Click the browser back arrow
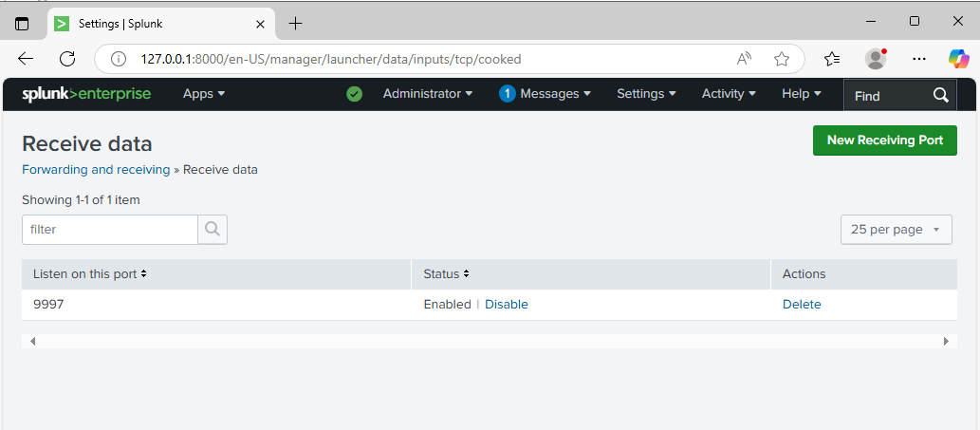This screenshot has width=980, height=430. pyautogui.click(x=26, y=60)
